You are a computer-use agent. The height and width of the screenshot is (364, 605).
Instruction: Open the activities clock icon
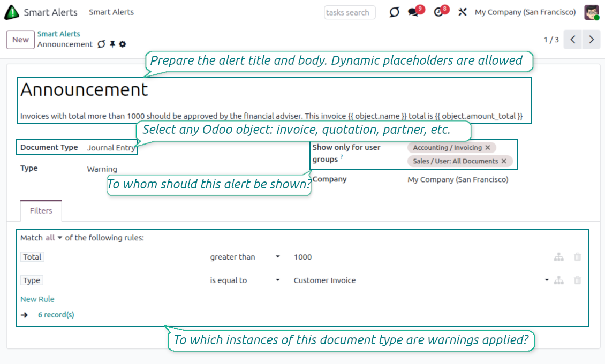point(439,12)
